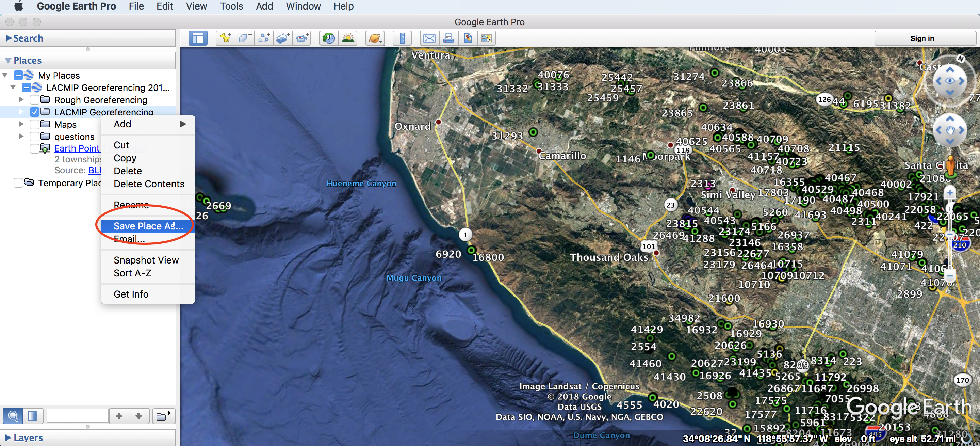980x446 pixels.
Task: Choose the Add Image Overlay tool
Action: [x=283, y=38]
